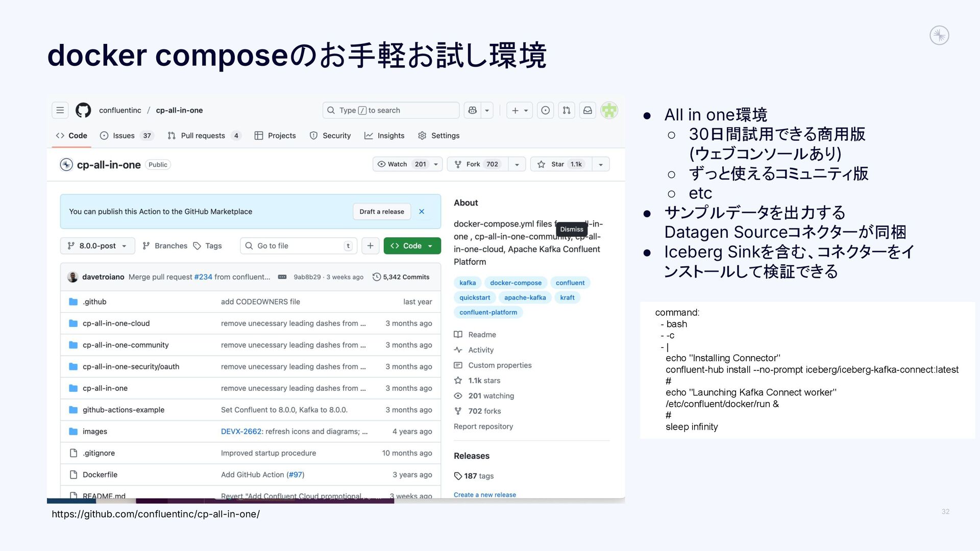Viewport: 980px width, 551px height.
Task: Switch to the Insights tab
Action: point(384,136)
